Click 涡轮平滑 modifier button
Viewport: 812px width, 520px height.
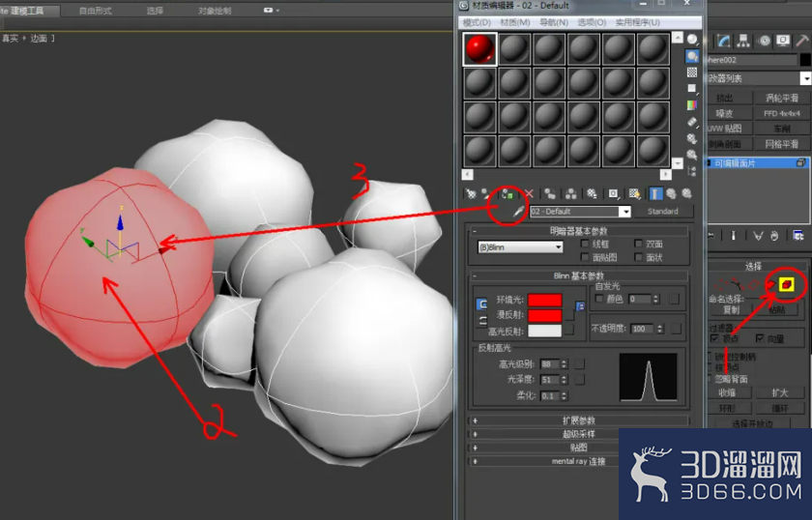tap(782, 98)
